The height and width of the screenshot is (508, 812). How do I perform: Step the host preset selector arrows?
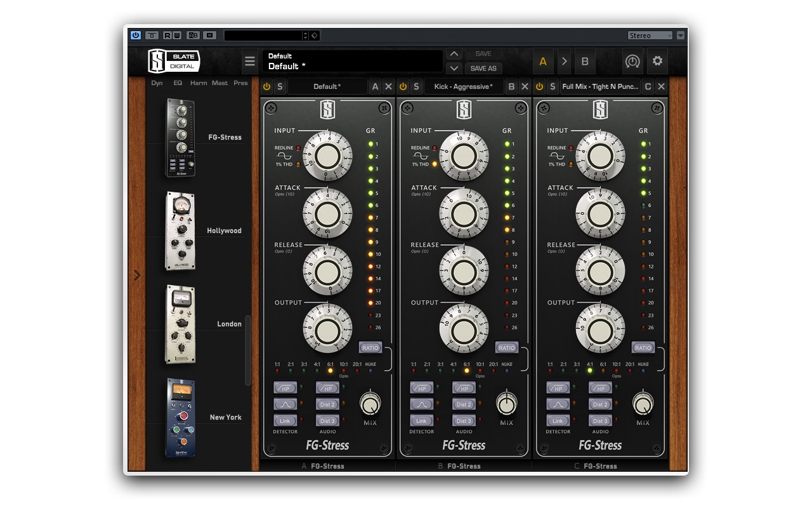(305, 36)
